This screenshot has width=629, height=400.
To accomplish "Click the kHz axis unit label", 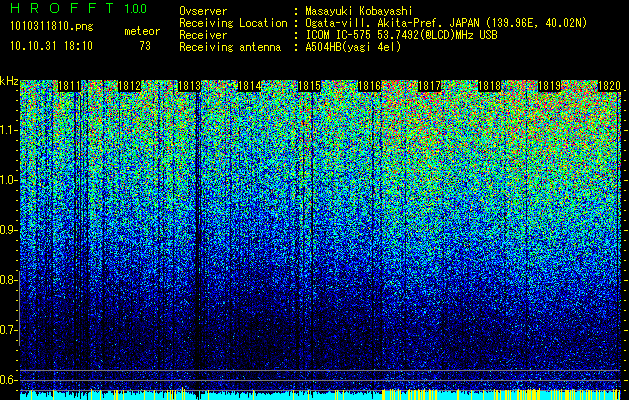I will click(9, 81).
